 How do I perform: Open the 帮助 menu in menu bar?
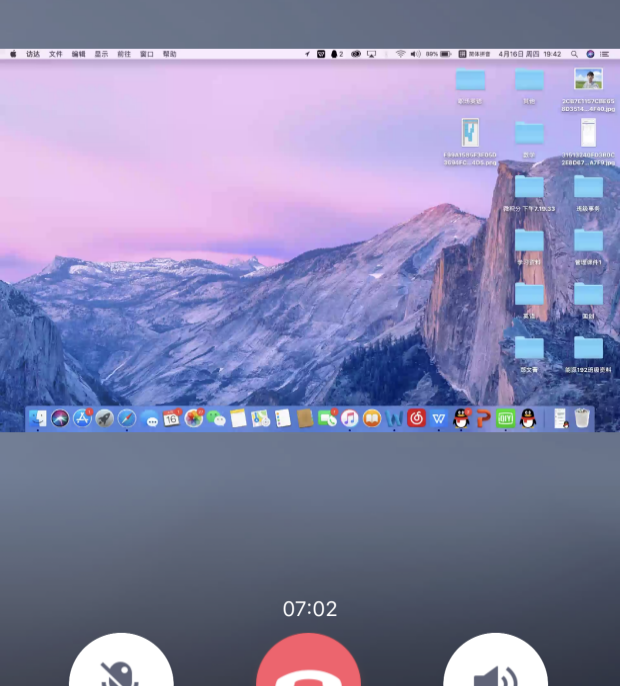170,54
